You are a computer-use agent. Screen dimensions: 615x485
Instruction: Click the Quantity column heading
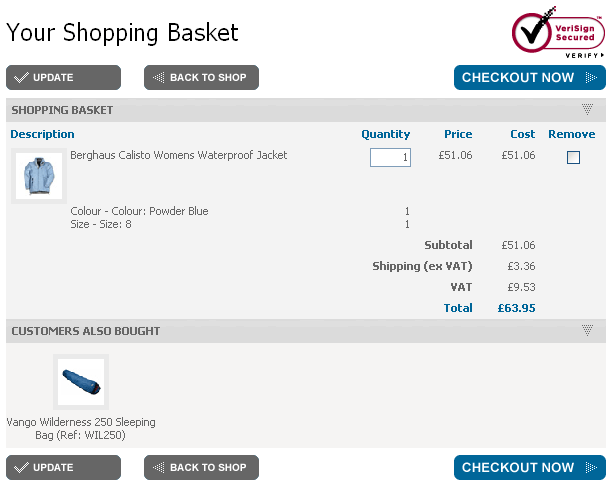tap(385, 134)
